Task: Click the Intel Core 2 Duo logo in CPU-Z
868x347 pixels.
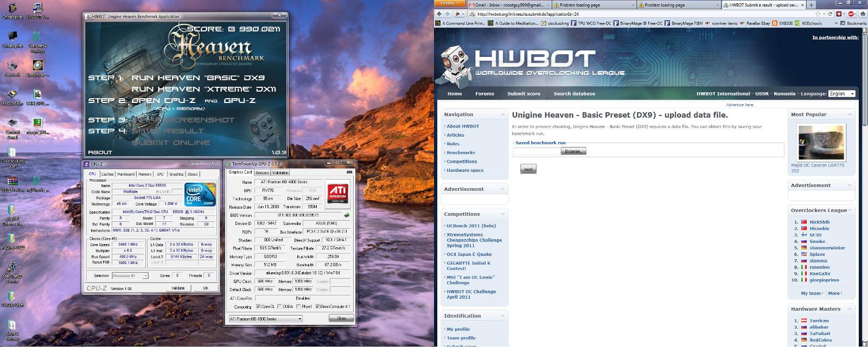Action: point(200,195)
